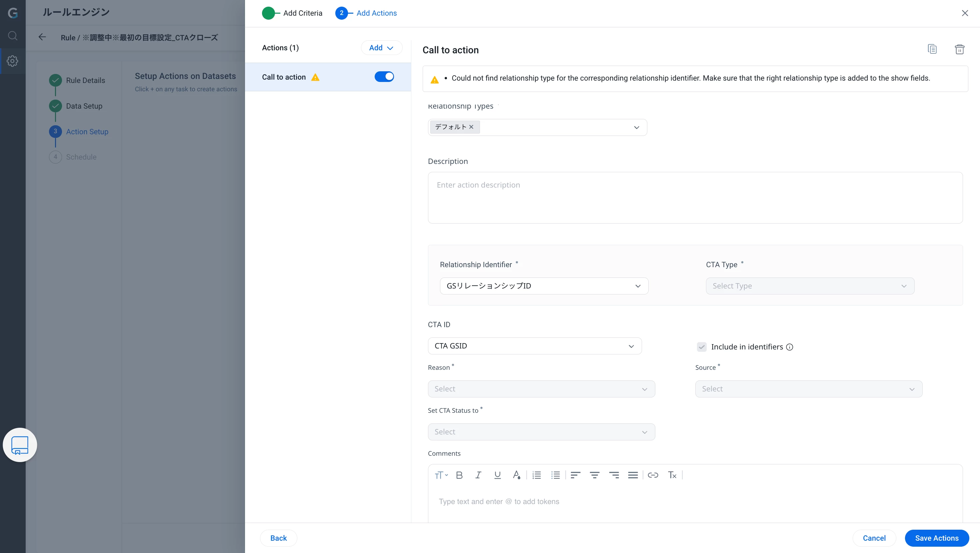This screenshot has height=553, width=980.
Task: Remove the デフォルト relationship type tag
Action: coord(471,127)
